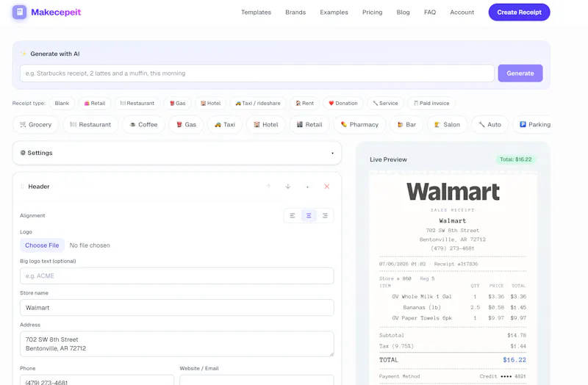Choose Paid invoice receipt type
The width and height of the screenshot is (588, 385).
click(x=431, y=103)
